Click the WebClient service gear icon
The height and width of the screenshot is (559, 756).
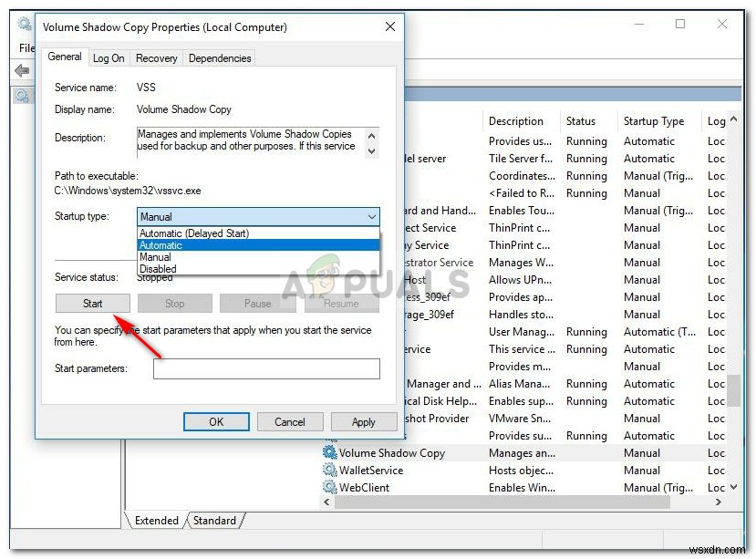tap(330, 487)
